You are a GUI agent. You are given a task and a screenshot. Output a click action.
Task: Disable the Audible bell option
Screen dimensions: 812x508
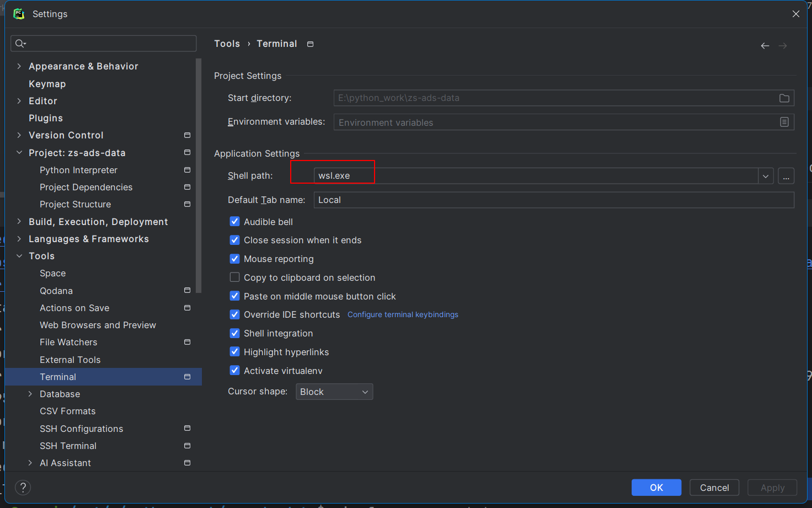234,221
